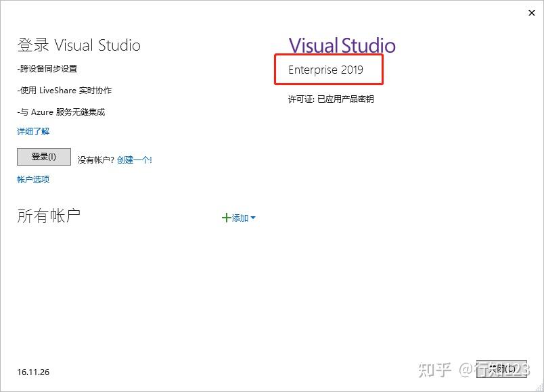Click the 登录 Visual Studio dialog title
The height and width of the screenshot is (392, 544).
click(x=78, y=45)
